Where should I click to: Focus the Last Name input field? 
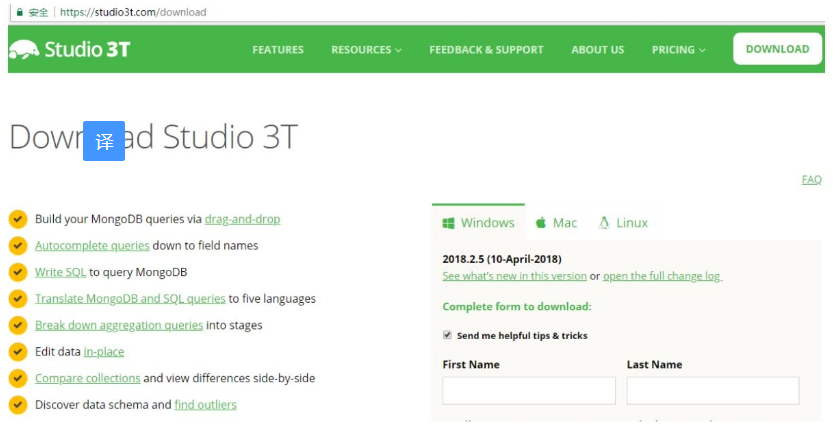coord(713,390)
